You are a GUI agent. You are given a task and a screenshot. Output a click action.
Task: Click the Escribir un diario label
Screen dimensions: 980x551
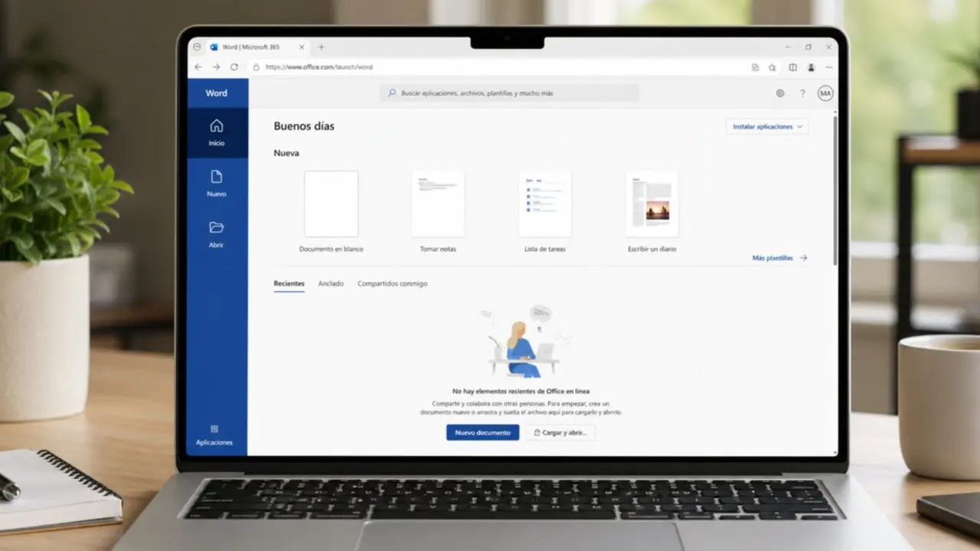652,249
